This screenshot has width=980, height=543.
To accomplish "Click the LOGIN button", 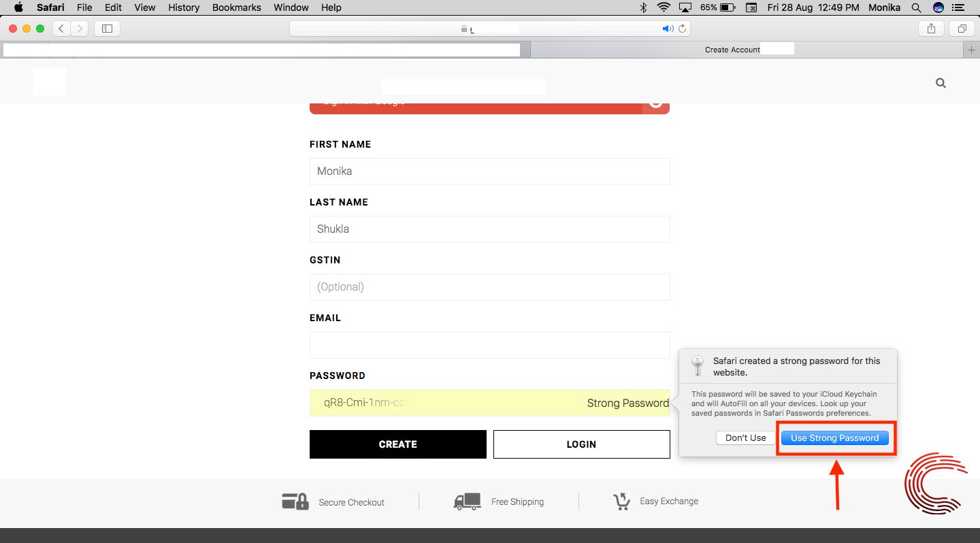I will 582,444.
